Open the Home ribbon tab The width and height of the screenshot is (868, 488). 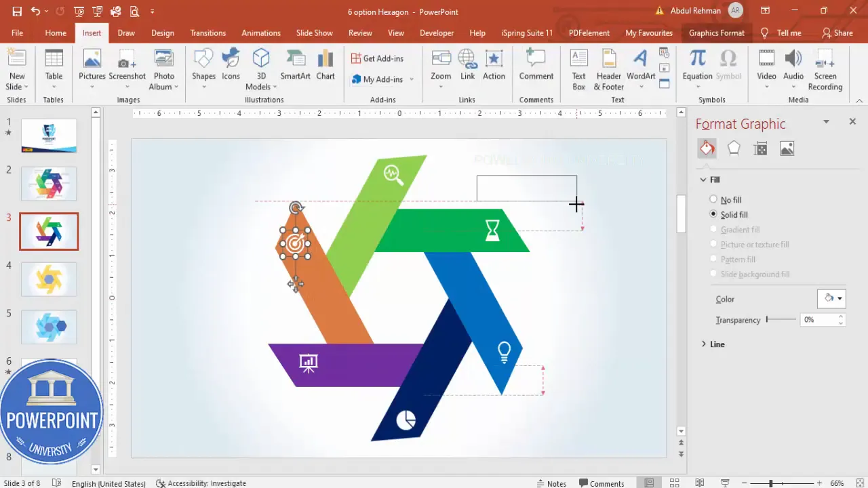tap(56, 33)
